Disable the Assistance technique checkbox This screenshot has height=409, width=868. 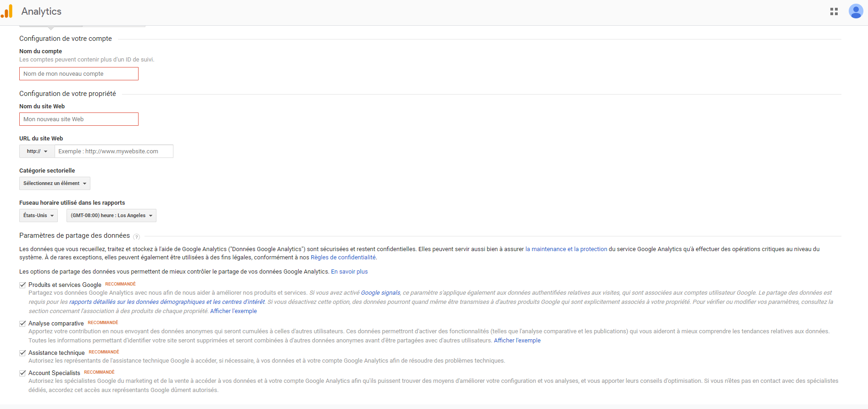(x=22, y=353)
